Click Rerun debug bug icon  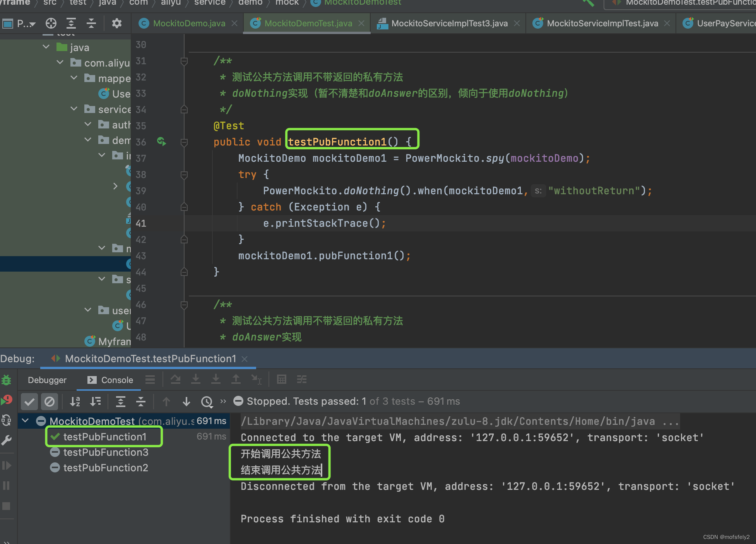pyautogui.click(x=7, y=380)
